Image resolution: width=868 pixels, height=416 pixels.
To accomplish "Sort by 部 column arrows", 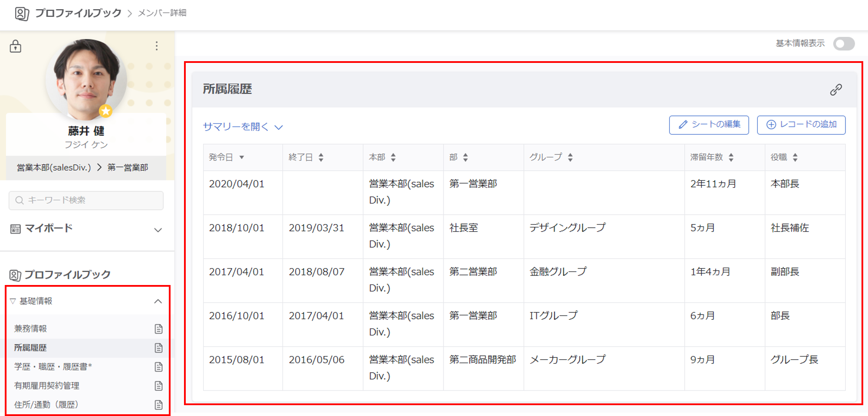I will pos(465,157).
